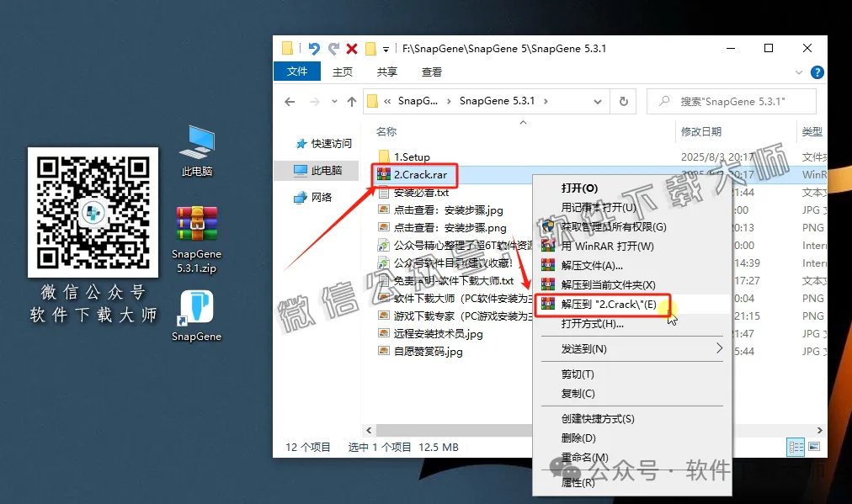Launch SnapGene from the desktop icon

click(x=195, y=307)
